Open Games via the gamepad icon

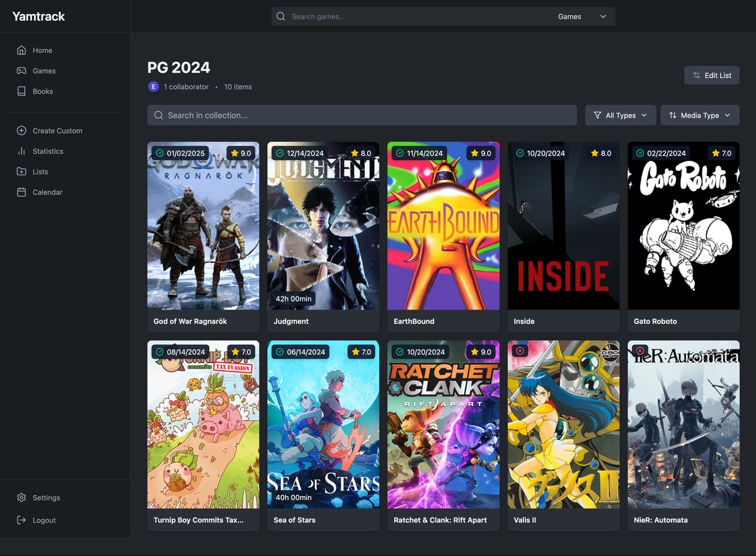[21, 71]
